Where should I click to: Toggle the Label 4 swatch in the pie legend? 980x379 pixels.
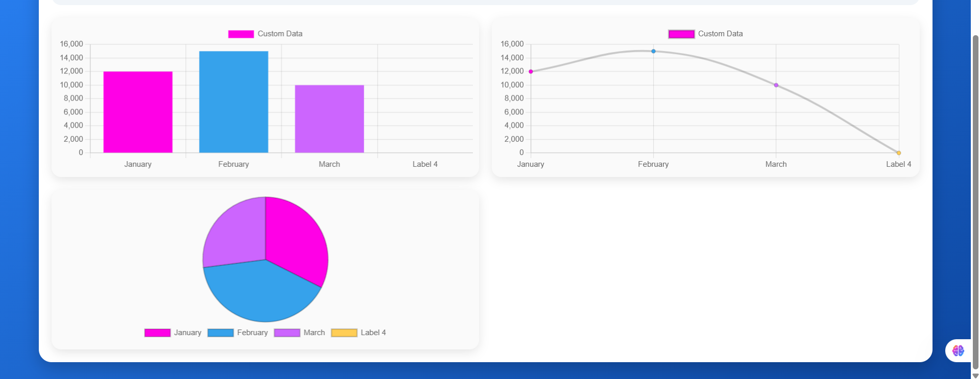(x=344, y=333)
